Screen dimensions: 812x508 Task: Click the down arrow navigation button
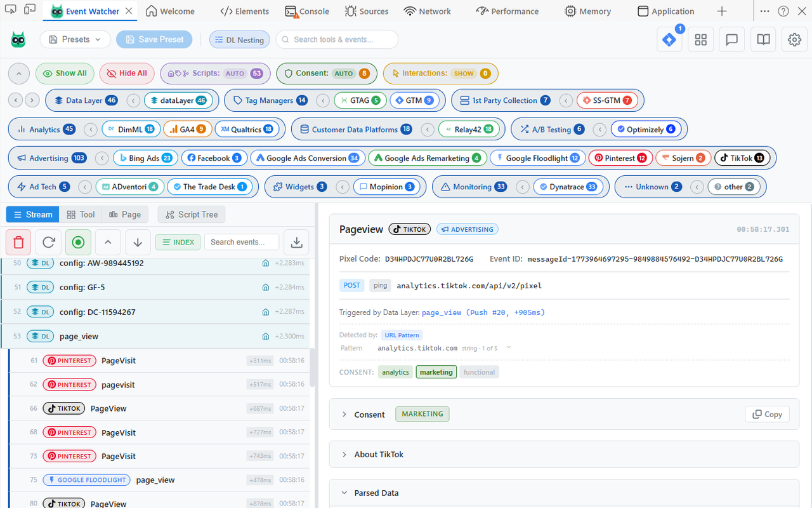pos(138,242)
